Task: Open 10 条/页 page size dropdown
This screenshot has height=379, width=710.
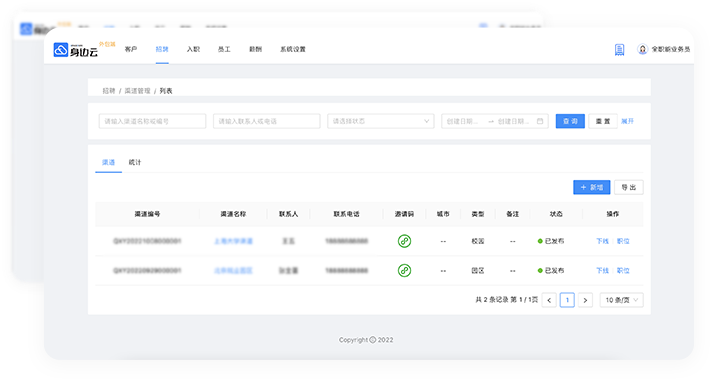Action: click(x=621, y=300)
